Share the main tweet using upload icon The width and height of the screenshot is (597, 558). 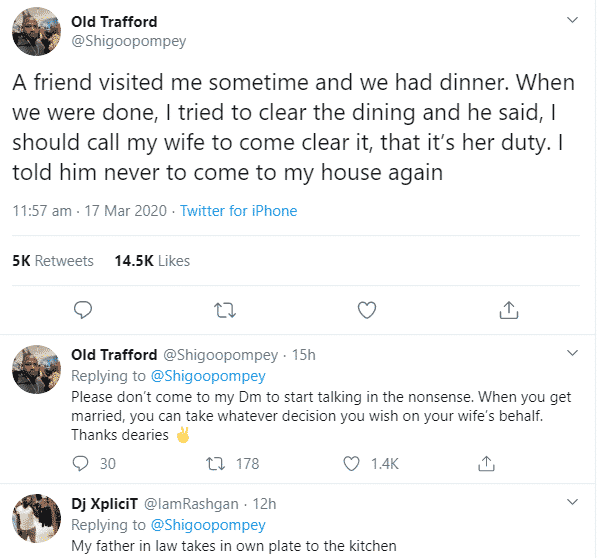[509, 310]
